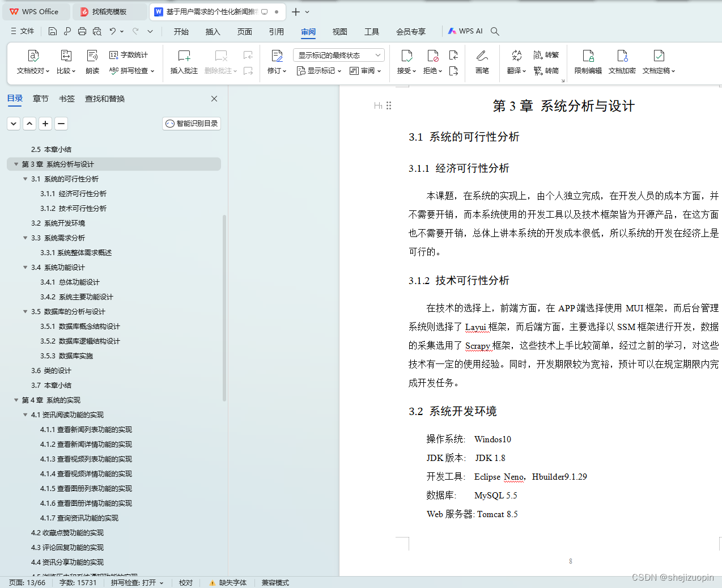The image size is (722, 588).
Task: Click 插入批注 insert comment
Action: pyautogui.click(x=184, y=62)
